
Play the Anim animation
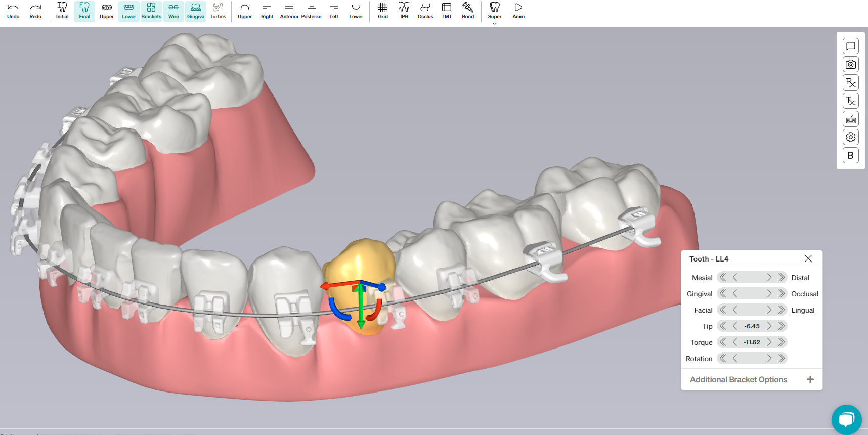[x=518, y=11]
